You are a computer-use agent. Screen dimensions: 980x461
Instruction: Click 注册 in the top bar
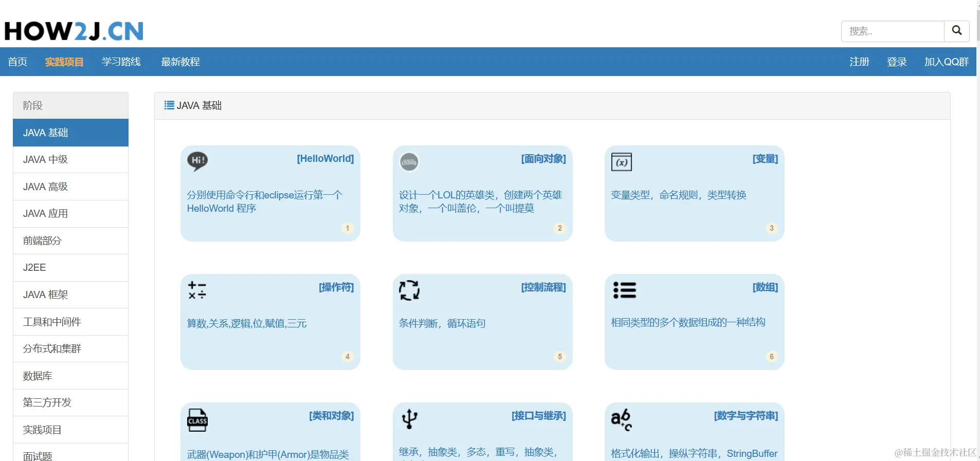tap(859, 62)
